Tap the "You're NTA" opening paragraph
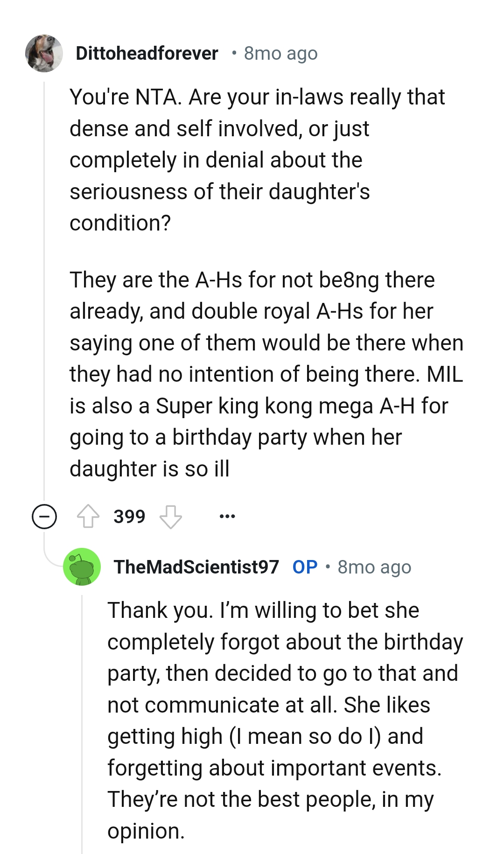 [x=257, y=160]
